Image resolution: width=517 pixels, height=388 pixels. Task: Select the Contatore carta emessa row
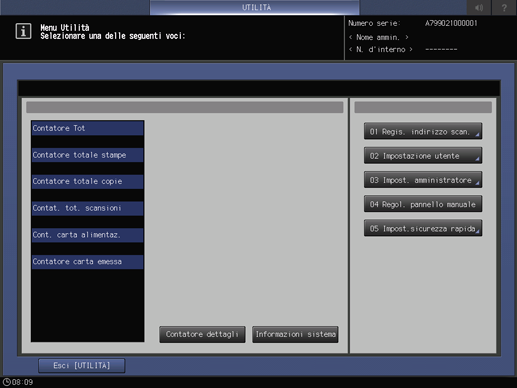[x=88, y=262]
